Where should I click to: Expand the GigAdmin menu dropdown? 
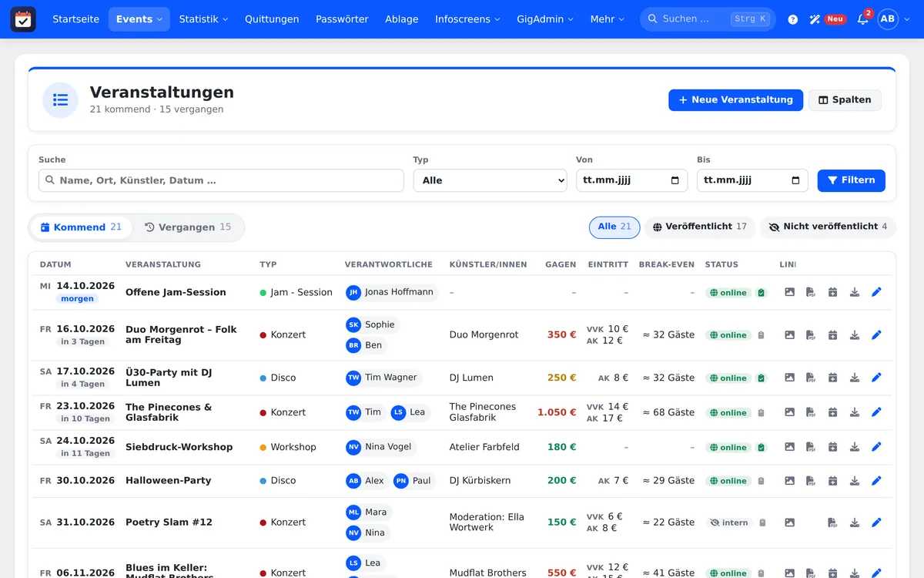tap(545, 19)
